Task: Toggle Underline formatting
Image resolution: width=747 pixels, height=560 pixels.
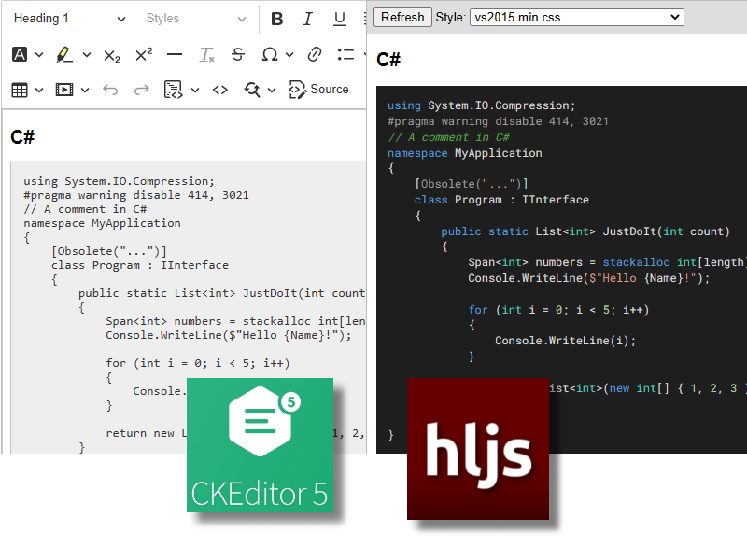Action: (x=340, y=19)
